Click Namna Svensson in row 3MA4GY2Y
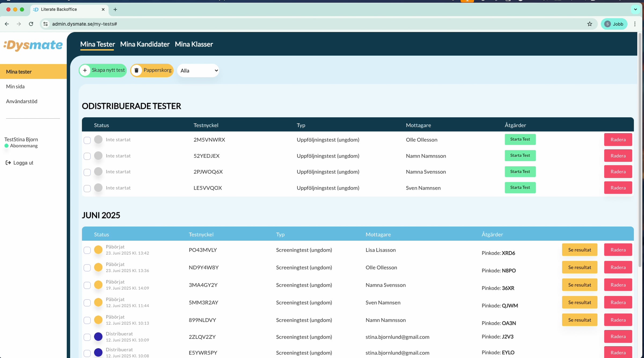Viewport: 644px width, 358px height. point(386,285)
